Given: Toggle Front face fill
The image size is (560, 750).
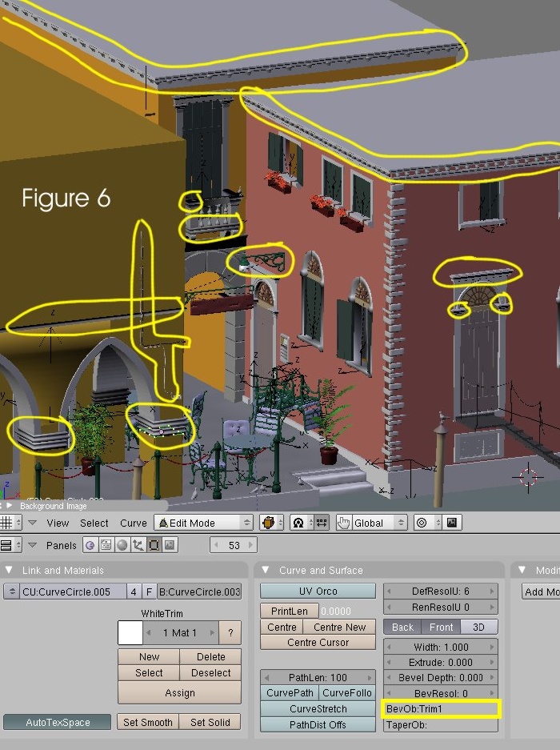Looking at the screenshot, I should 441,627.
